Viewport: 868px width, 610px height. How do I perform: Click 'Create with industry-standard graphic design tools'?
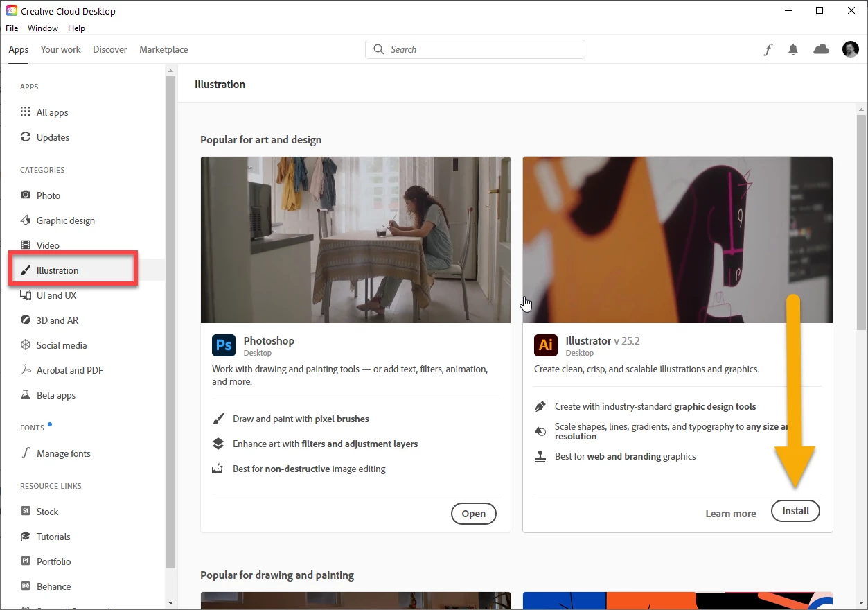pyautogui.click(x=655, y=406)
